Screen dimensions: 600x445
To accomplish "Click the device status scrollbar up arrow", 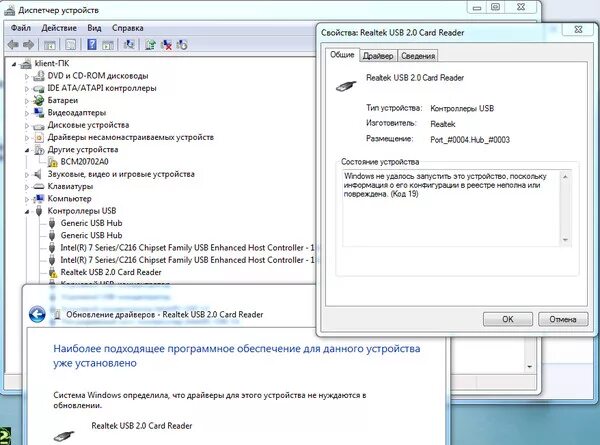I will [x=565, y=176].
